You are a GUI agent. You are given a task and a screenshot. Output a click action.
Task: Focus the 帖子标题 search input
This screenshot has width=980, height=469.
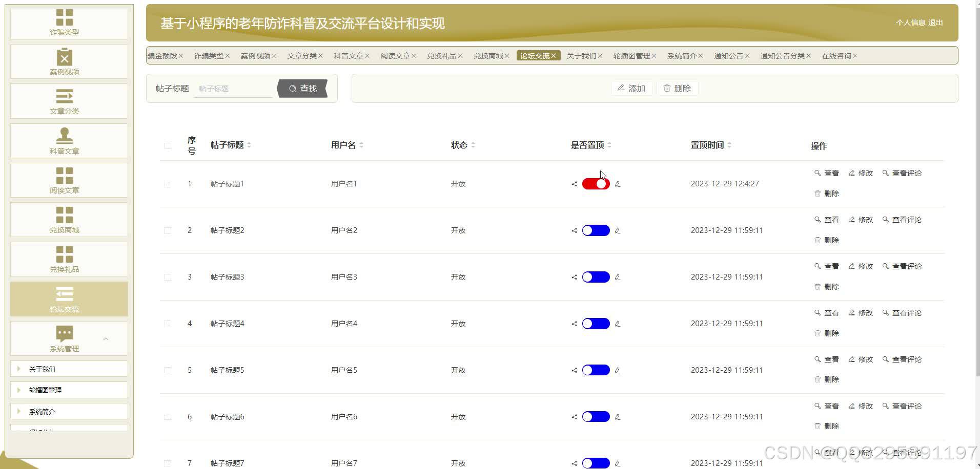[x=233, y=89]
